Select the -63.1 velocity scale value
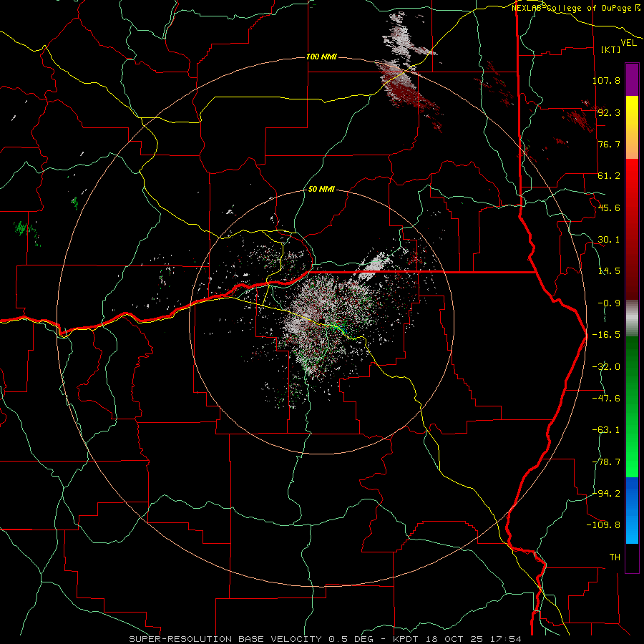This screenshot has height=644, width=644. pos(606,430)
